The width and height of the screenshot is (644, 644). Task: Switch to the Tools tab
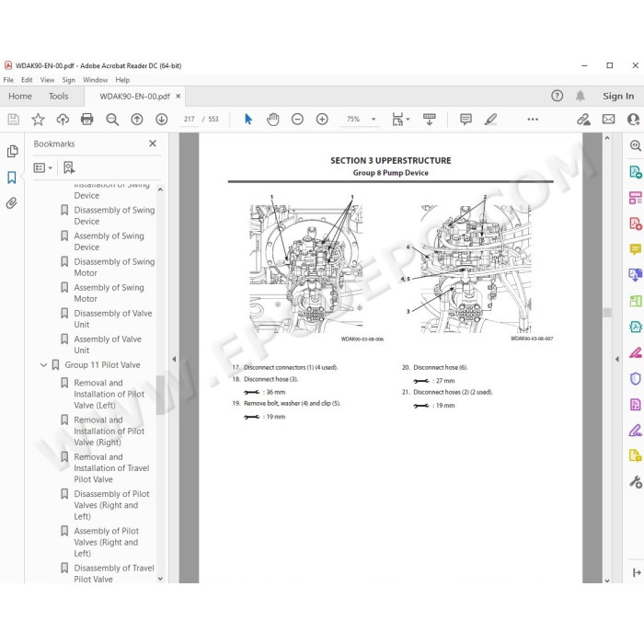click(x=58, y=96)
